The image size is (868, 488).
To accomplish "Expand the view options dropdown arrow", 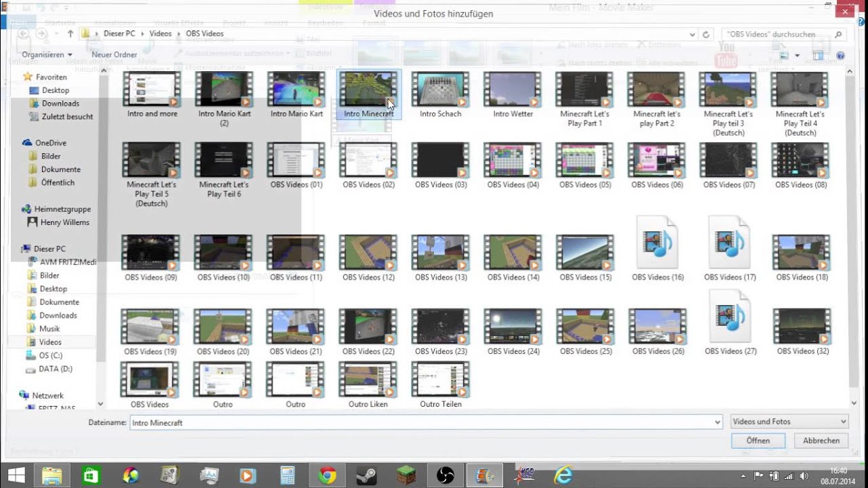I will click(797, 55).
